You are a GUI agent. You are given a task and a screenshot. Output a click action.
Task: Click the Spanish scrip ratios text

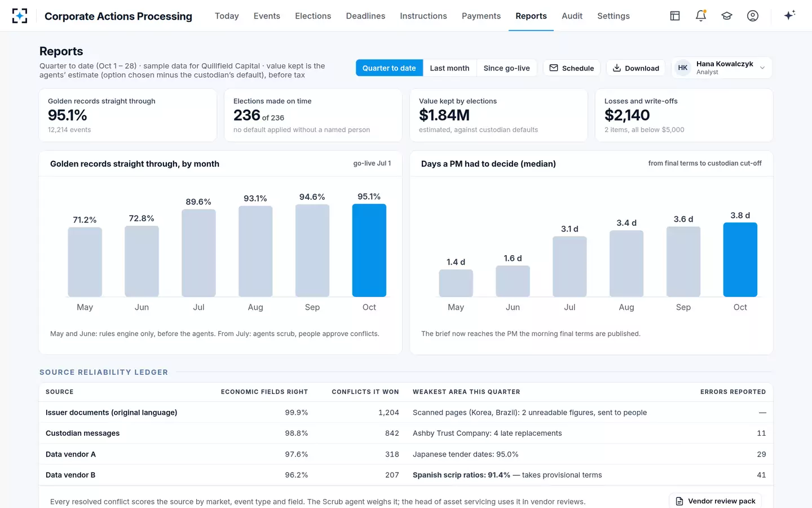tap(461, 475)
